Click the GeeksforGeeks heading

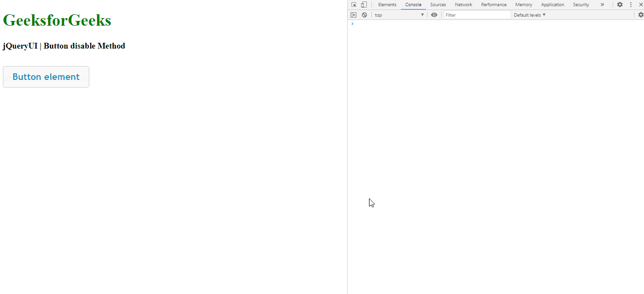[x=57, y=20]
